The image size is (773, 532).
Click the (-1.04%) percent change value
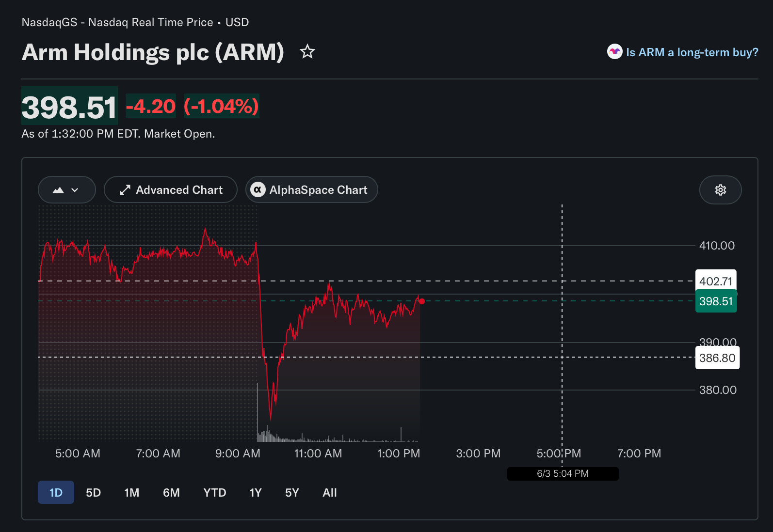(x=221, y=106)
